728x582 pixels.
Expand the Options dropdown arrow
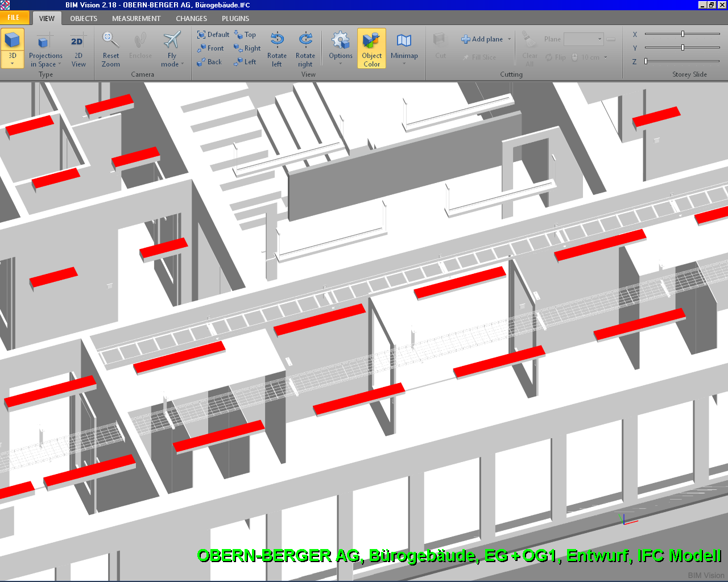(x=341, y=64)
